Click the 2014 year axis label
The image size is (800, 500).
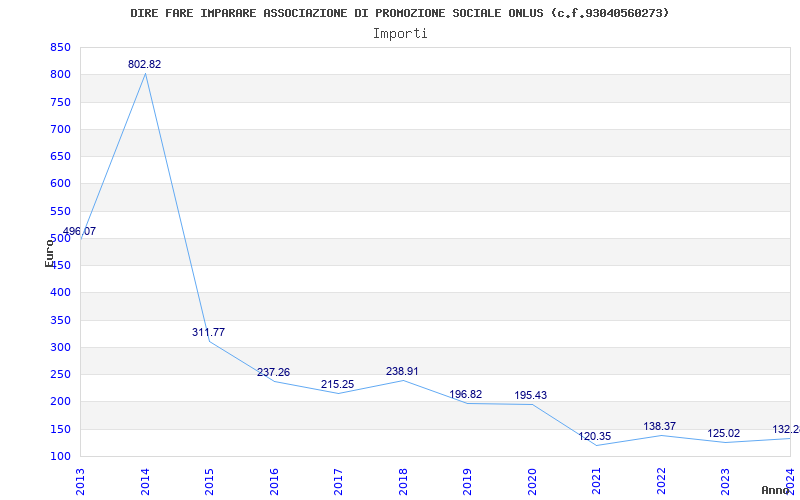[x=145, y=480]
